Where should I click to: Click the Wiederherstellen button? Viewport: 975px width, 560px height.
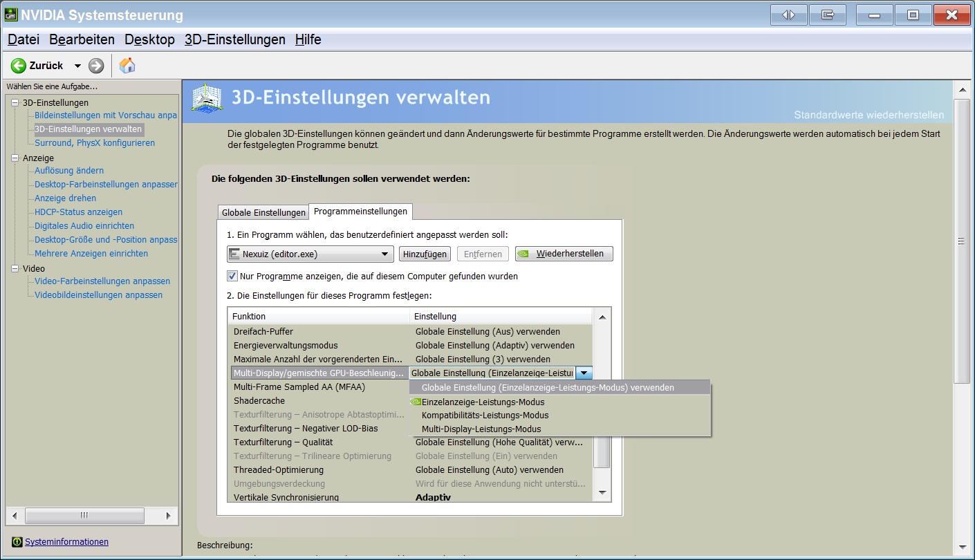point(564,254)
